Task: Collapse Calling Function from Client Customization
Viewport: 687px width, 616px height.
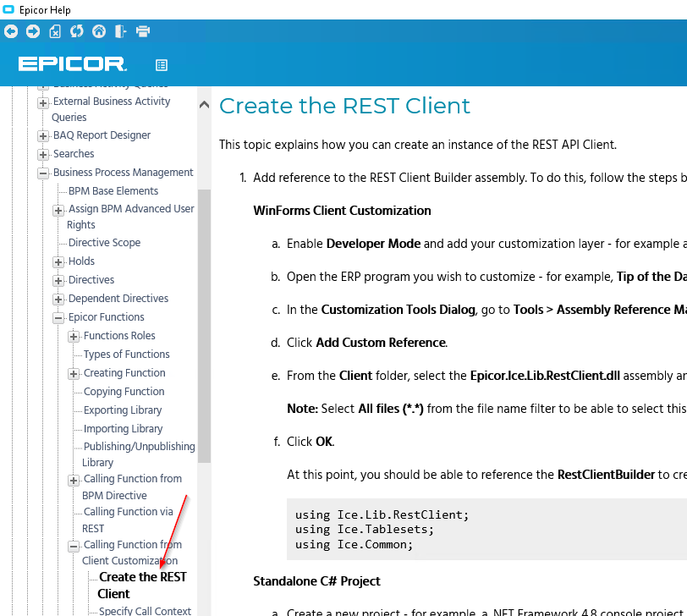Action: tap(74, 547)
